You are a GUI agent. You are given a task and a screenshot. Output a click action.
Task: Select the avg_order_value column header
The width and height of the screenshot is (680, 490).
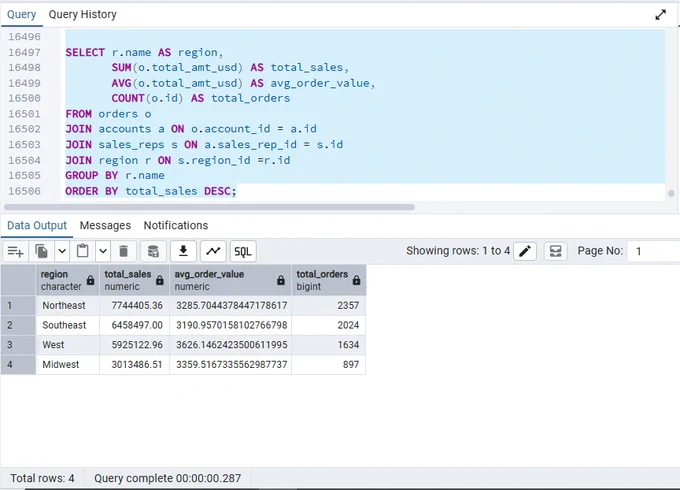[230, 280]
